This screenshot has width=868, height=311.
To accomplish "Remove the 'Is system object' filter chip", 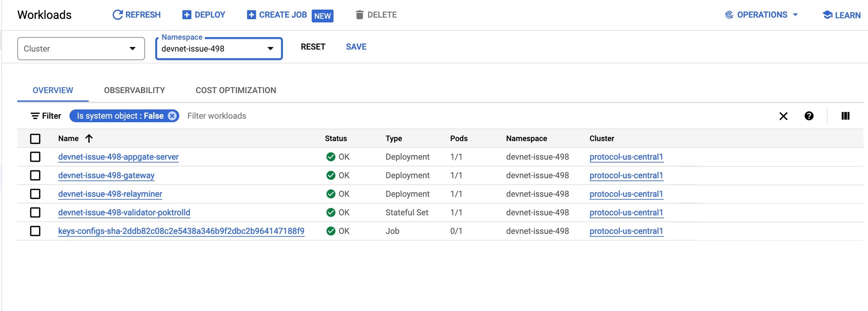I will pyautogui.click(x=172, y=116).
